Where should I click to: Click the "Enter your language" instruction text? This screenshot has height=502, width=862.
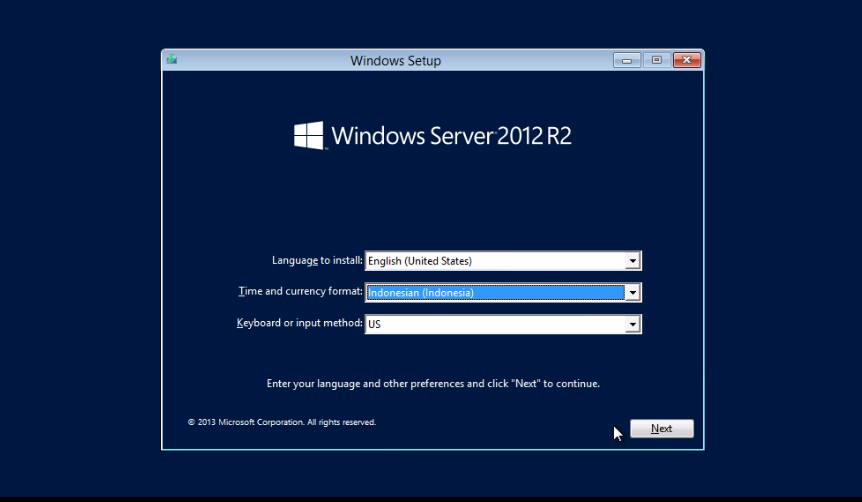click(x=433, y=383)
